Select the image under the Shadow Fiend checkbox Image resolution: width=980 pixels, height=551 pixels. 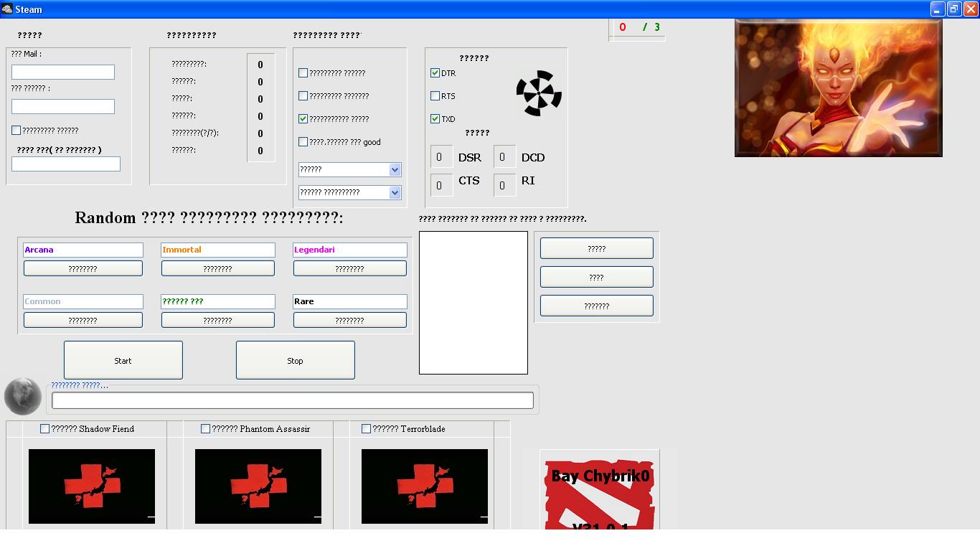[92, 486]
